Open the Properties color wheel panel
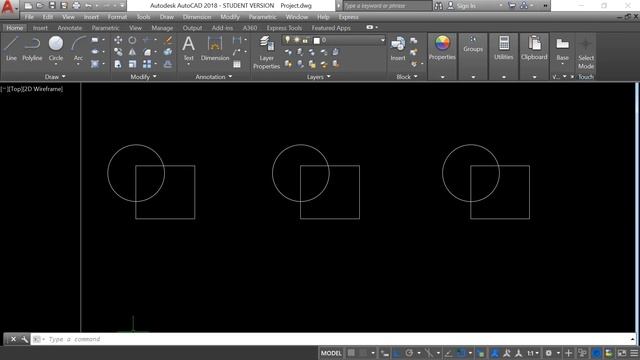Screen dimensions: 640x360 pos(442,48)
